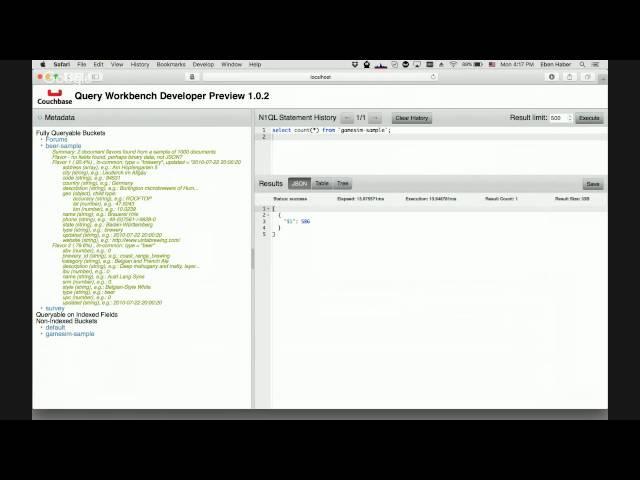The image size is (640, 480).
Task: Click Dropbox menu bar icon
Action: coord(355,64)
